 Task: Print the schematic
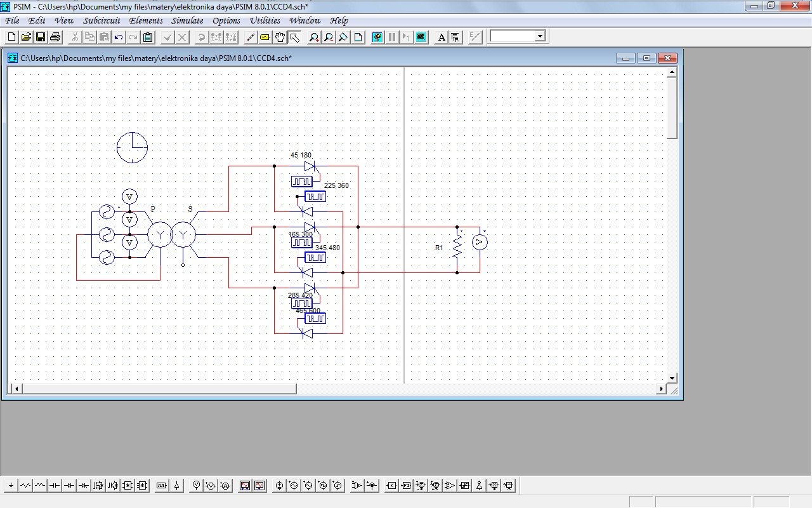coord(55,36)
